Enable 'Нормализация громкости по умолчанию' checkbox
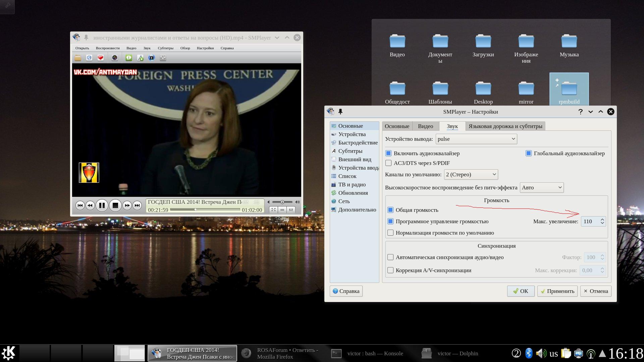The width and height of the screenshot is (644, 362). [390, 233]
